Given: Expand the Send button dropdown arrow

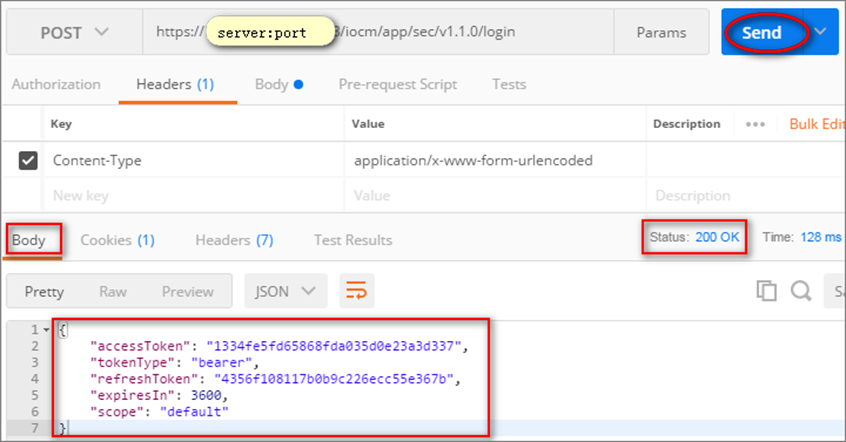Looking at the screenshot, I should [821, 33].
